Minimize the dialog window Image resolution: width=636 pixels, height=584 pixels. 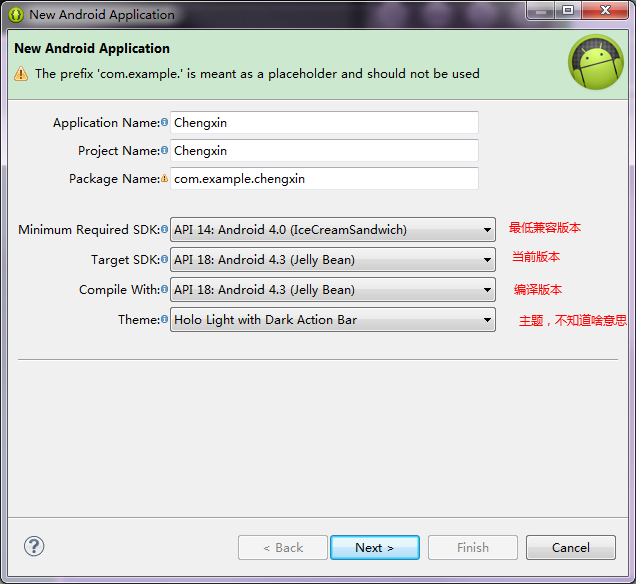pyautogui.click(x=541, y=10)
